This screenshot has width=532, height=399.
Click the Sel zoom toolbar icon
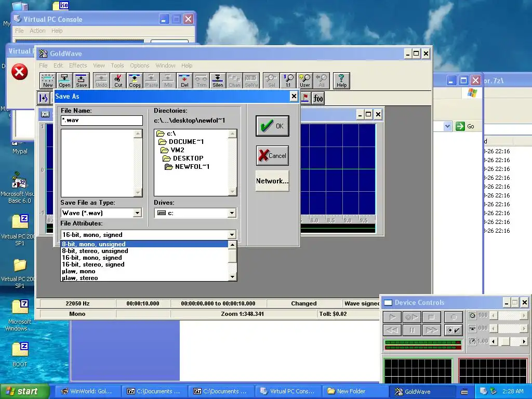click(271, 81)
